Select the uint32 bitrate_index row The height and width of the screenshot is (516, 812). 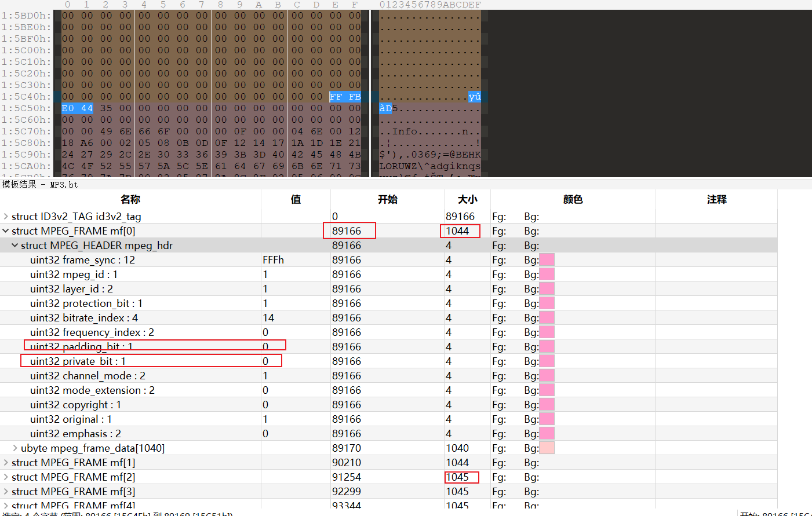[x=84, y=318]
